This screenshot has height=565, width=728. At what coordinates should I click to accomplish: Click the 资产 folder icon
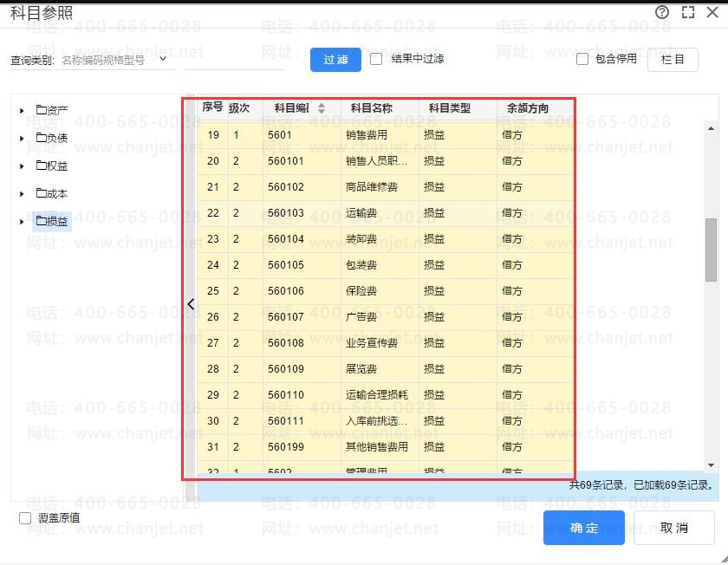point(42,110)
